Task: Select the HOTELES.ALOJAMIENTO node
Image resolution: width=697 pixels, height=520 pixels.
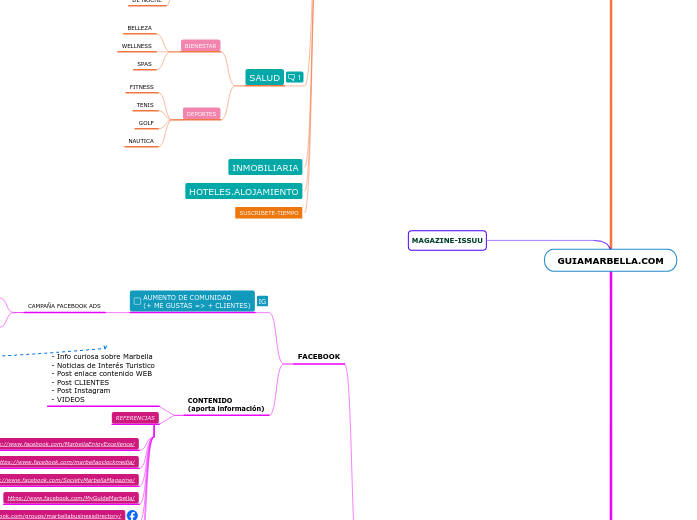Action: (243, 191)
